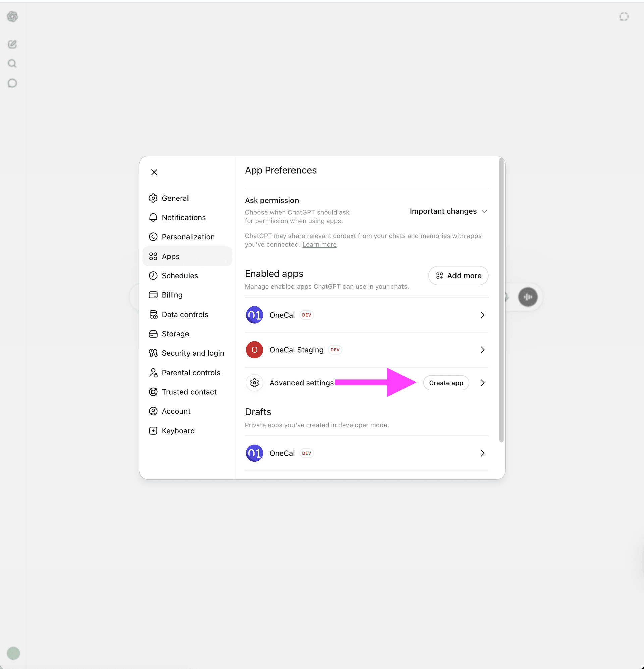
Task: Click the Advanced settings gear icon
Action: pos(254,383)
